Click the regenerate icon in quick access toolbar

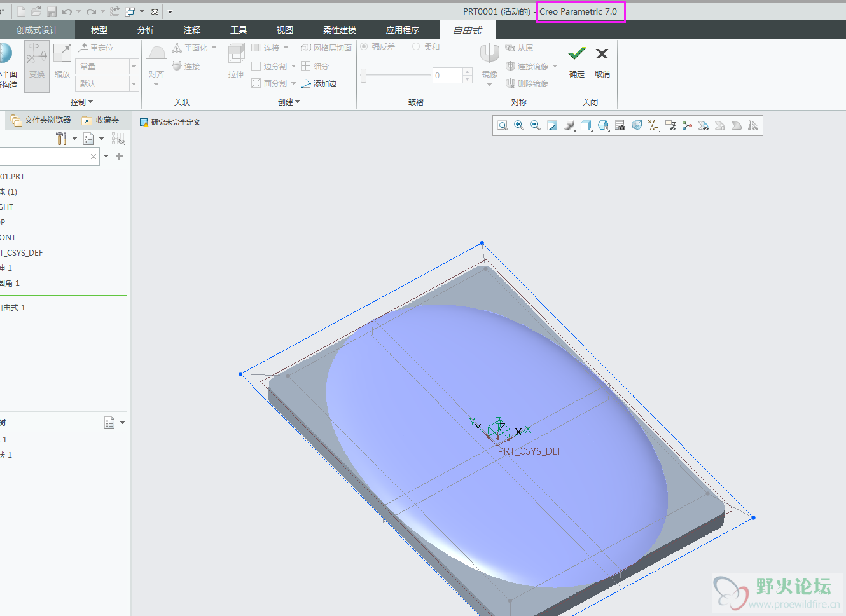(x=114, y=11)
